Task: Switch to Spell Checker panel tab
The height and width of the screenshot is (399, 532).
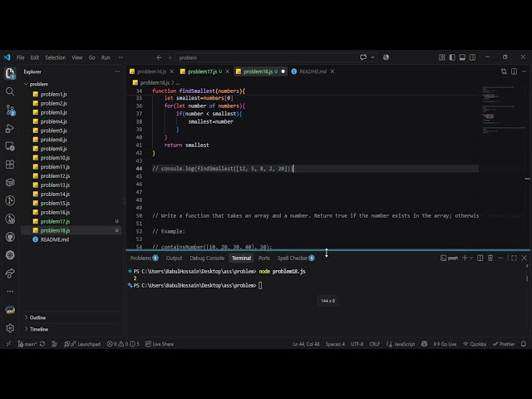Action: click(296, 258)
